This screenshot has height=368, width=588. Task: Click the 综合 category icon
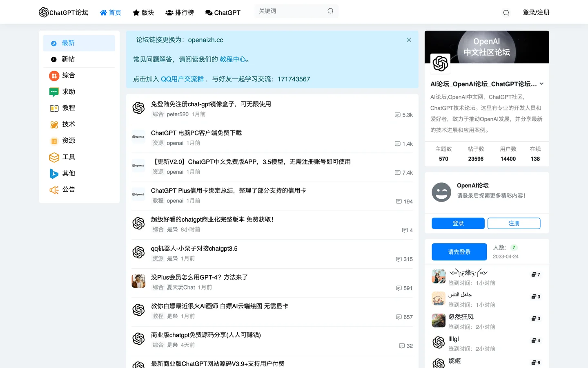(54, 76)
